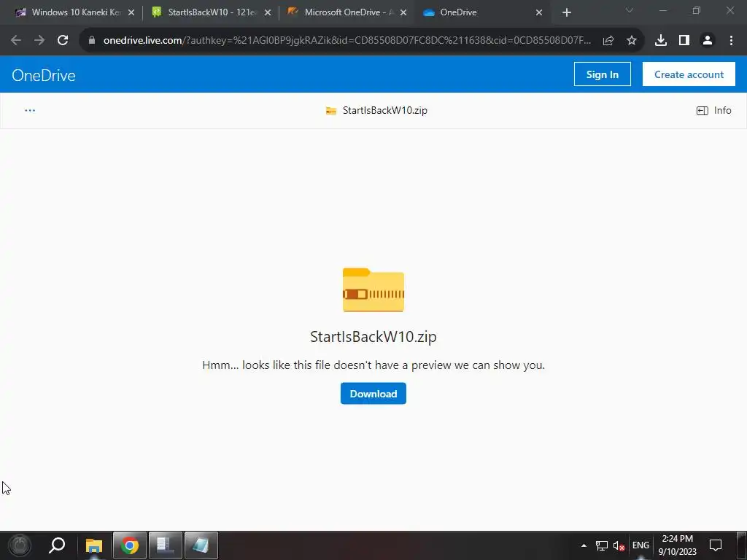Open the document app in taskbar

(166, 545)
